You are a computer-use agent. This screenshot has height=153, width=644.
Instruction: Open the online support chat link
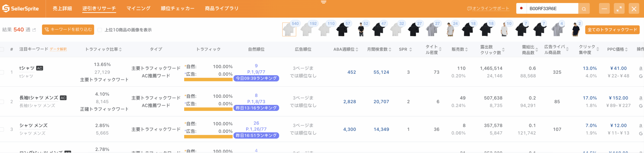(x=488, y=9)
